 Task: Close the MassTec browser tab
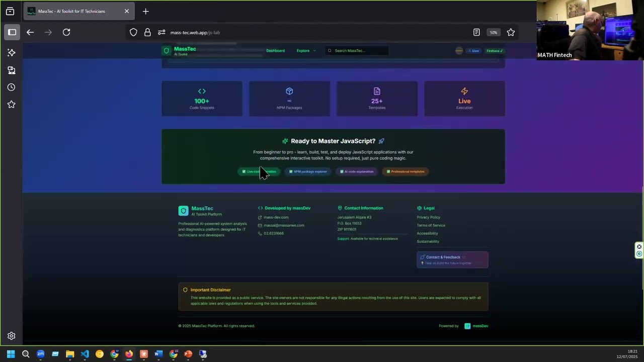click(x=126, y=11)
